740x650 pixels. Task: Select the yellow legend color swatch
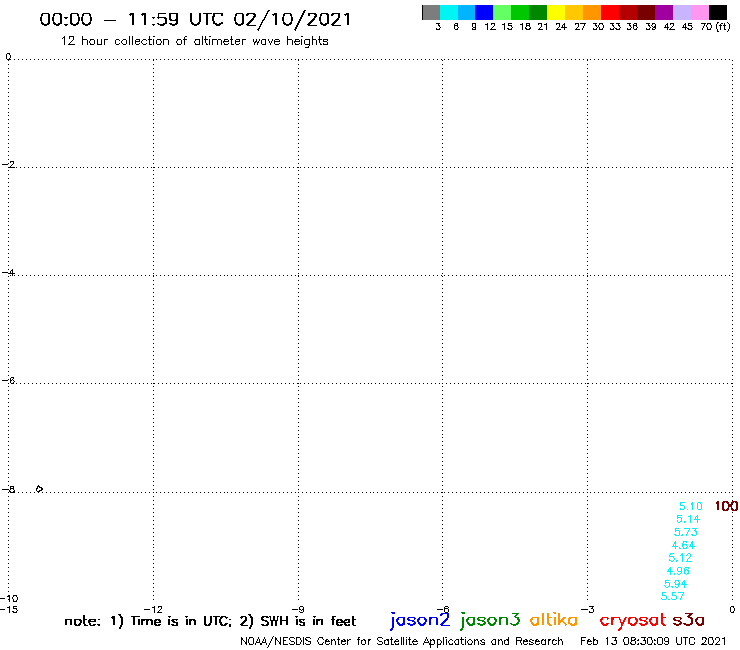tap(556, 12)
